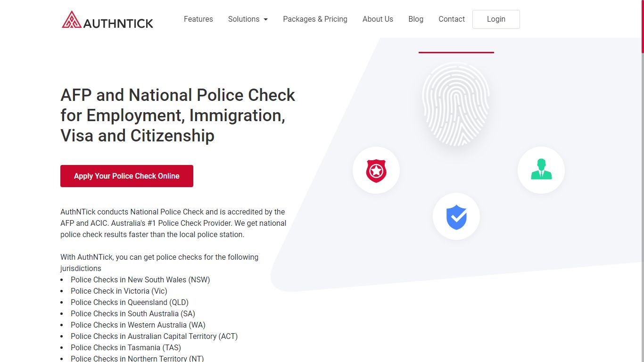644x362 pixels.
Task: Expand the Solutions dropdown
Action: point(248,19)
